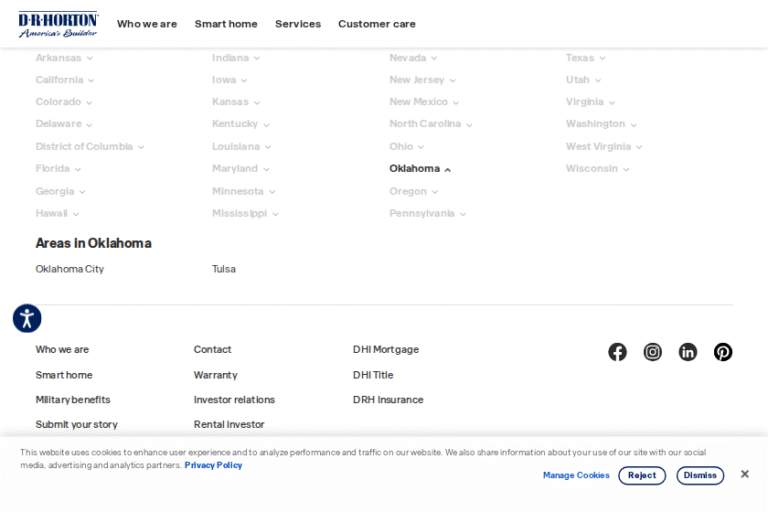
Task: Open the Smart home nav item
Action: click(x=226, y=24)
